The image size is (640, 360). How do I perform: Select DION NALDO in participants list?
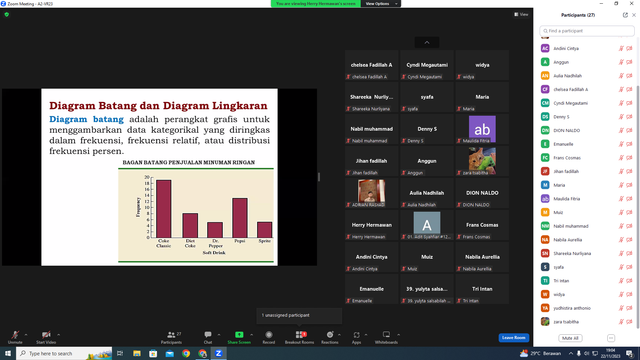coord(587,130)
